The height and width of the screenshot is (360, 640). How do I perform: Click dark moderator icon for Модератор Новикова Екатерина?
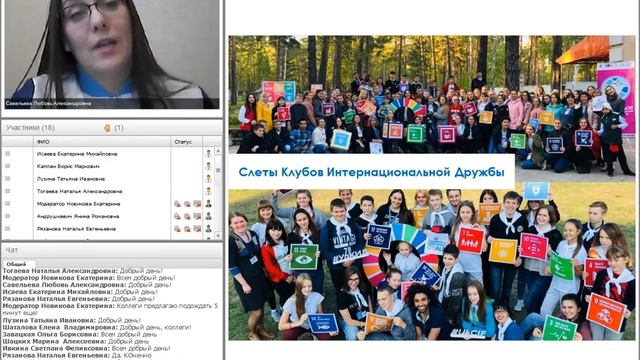(x=208, y=204)
